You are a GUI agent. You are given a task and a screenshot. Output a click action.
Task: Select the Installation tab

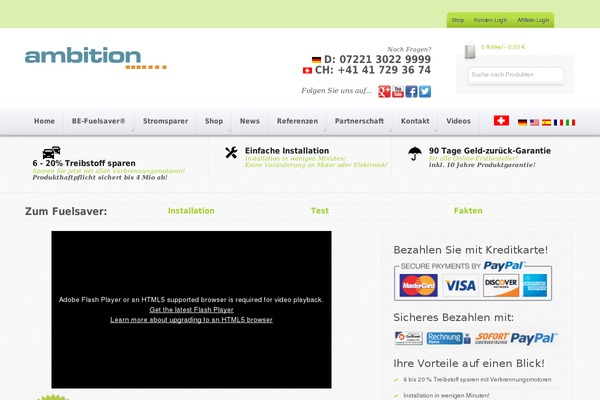point(191,211)
